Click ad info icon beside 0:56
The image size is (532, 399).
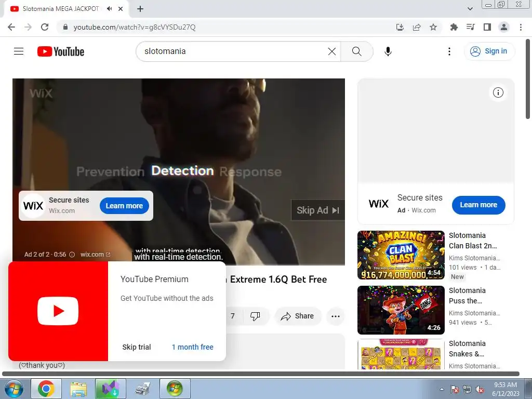click(x=72, y=255)
